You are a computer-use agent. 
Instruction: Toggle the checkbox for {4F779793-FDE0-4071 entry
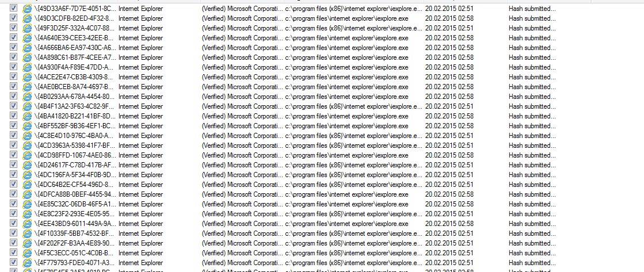tap(14, 262)
